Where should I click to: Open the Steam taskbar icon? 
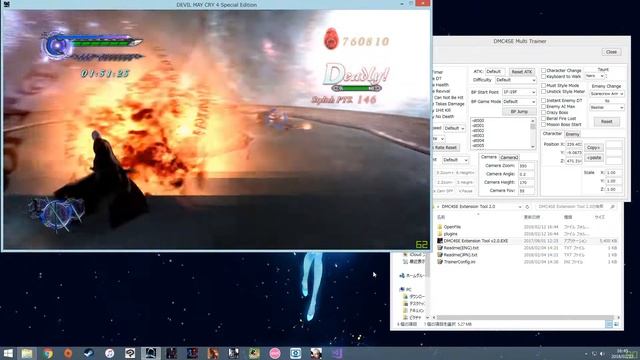click(88, 353)
